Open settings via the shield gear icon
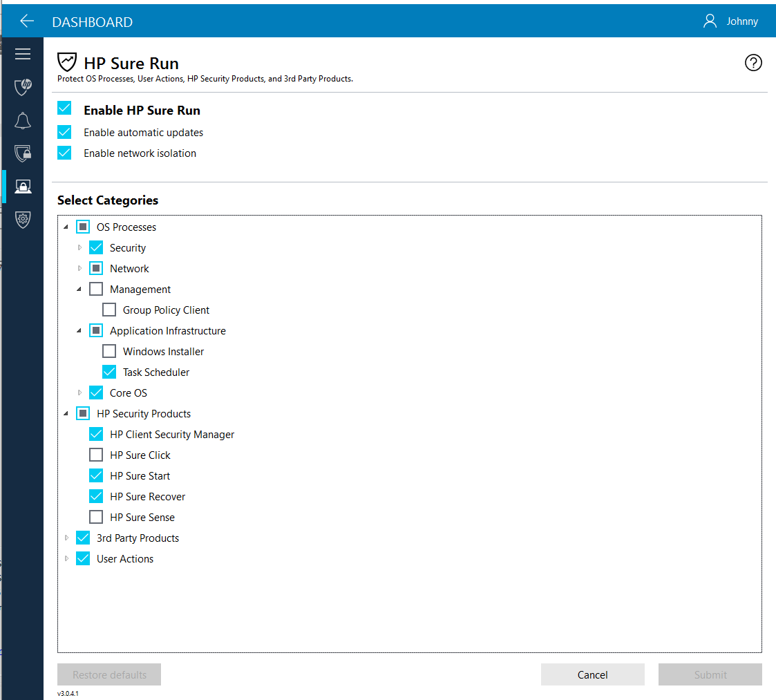This screenshot has height=700, width=776. click(23, 219)
